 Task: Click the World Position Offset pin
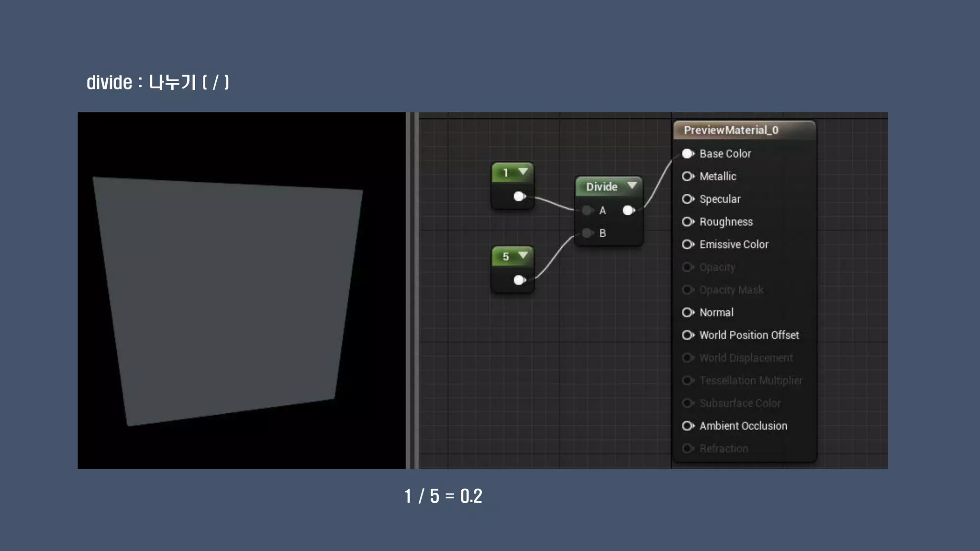[x=688, y=335]
